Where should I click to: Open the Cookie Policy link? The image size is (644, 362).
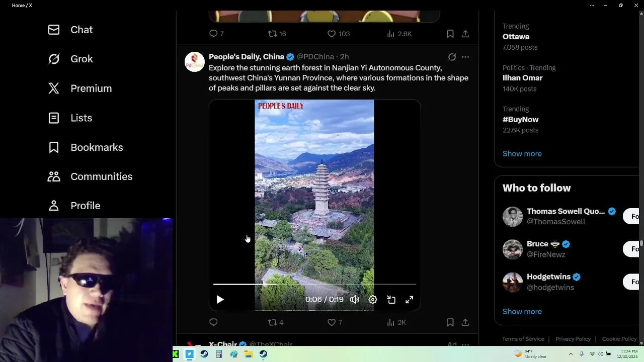pos(619,339)
